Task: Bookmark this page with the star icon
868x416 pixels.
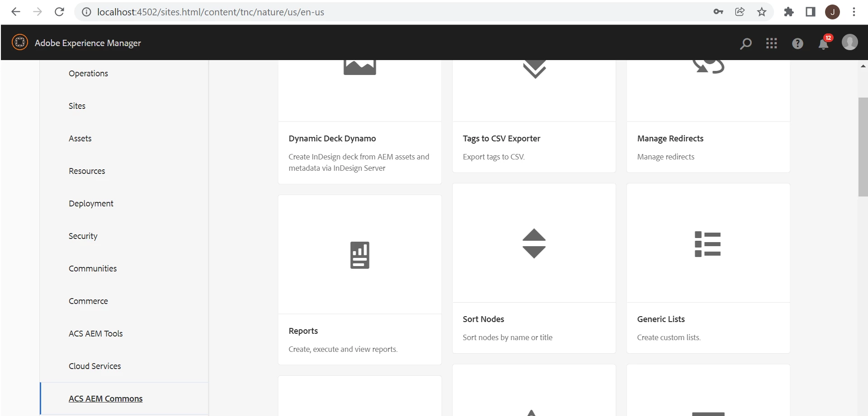Action: click(x=762, y=12)
